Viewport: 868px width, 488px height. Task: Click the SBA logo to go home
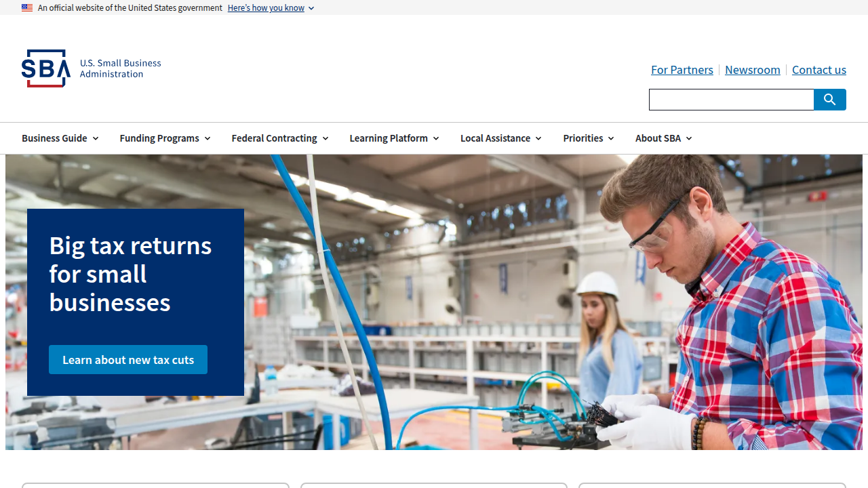click(91, 68)
